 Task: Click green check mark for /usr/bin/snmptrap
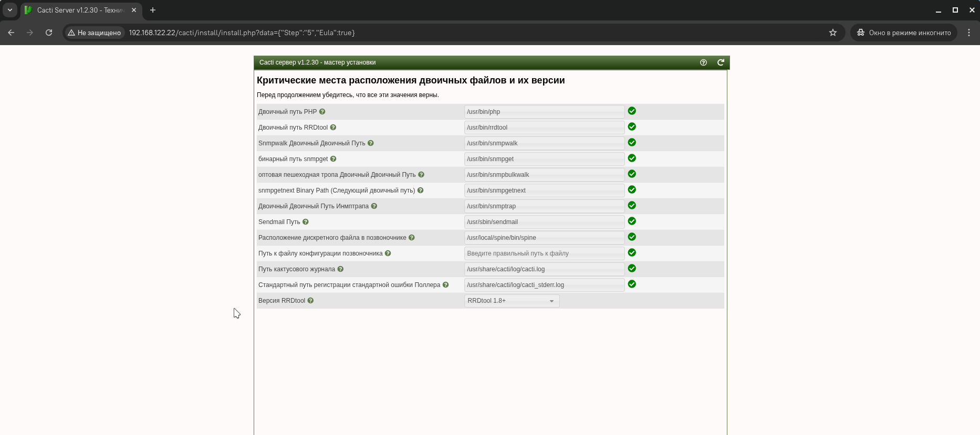(x=632, y=206)
